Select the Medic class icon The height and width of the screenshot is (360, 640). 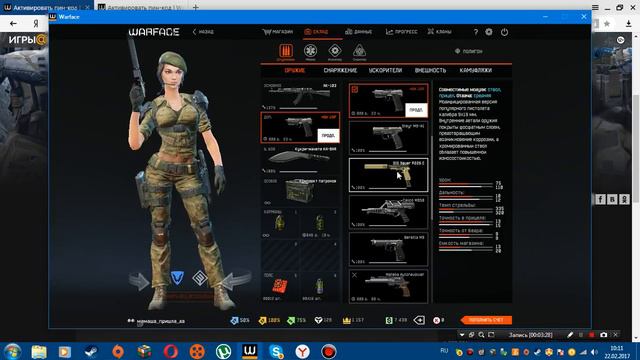click(310, 52)
